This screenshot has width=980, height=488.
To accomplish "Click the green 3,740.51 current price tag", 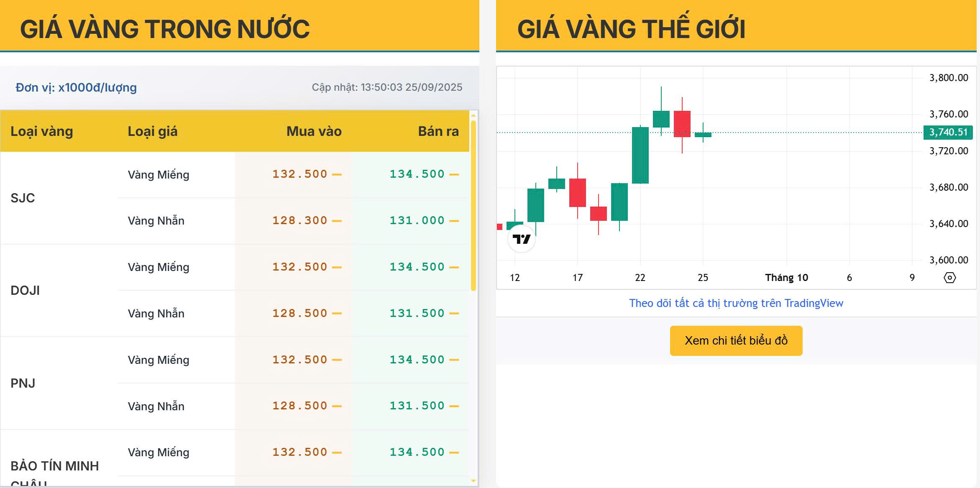I will (948, 132).
